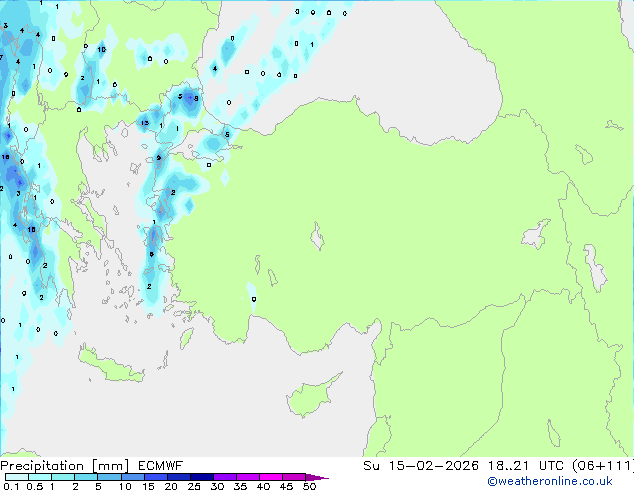This screenshot has width=634, height=490.
Task: Select the 35–40 mm violet legend swatch
Action: (248, 477)
